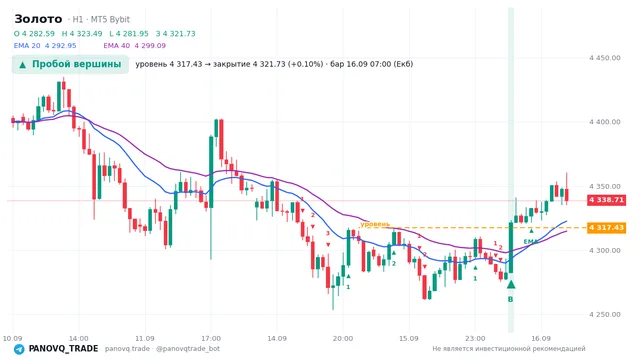Click the EMA 20 4 292.95 legend entry
The width and height of the screenshot is (640, 360).
click(45, 46)
